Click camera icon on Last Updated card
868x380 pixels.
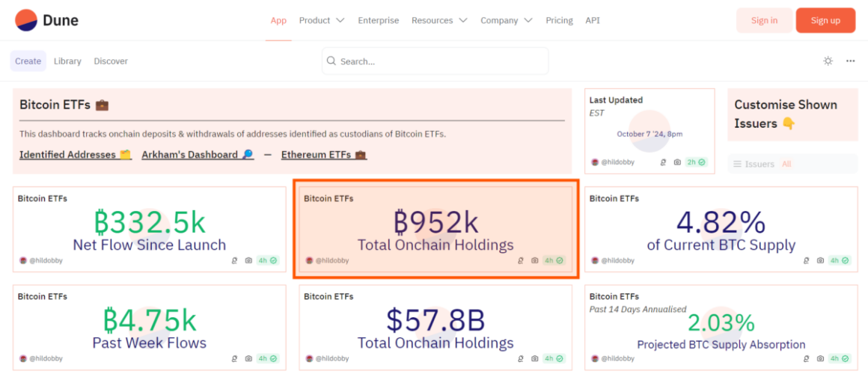click(677, 162)
